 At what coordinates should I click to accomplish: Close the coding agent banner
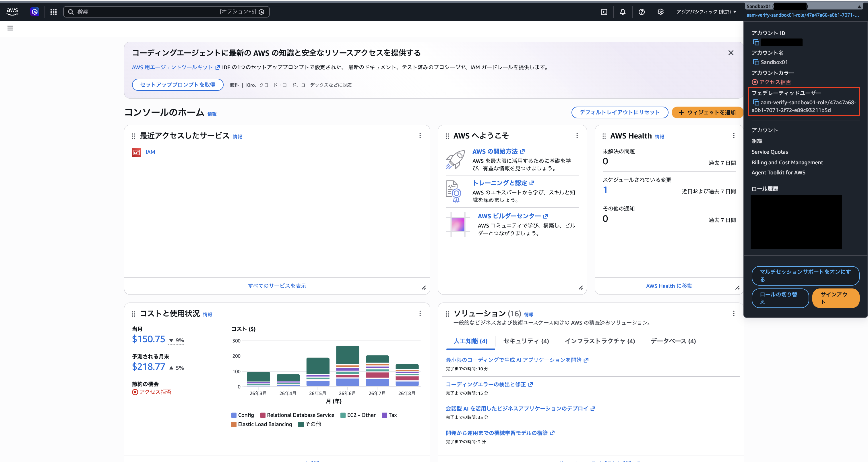731,53
